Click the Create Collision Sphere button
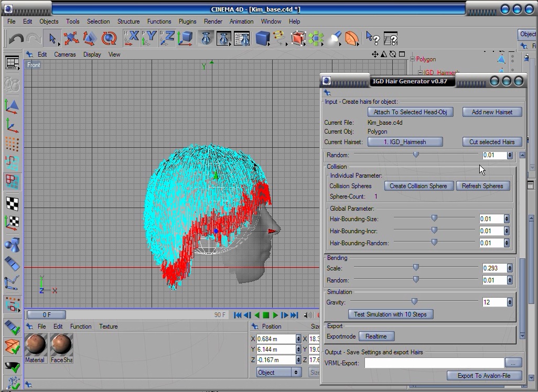 pyautogui.click(x=418, y=186)
